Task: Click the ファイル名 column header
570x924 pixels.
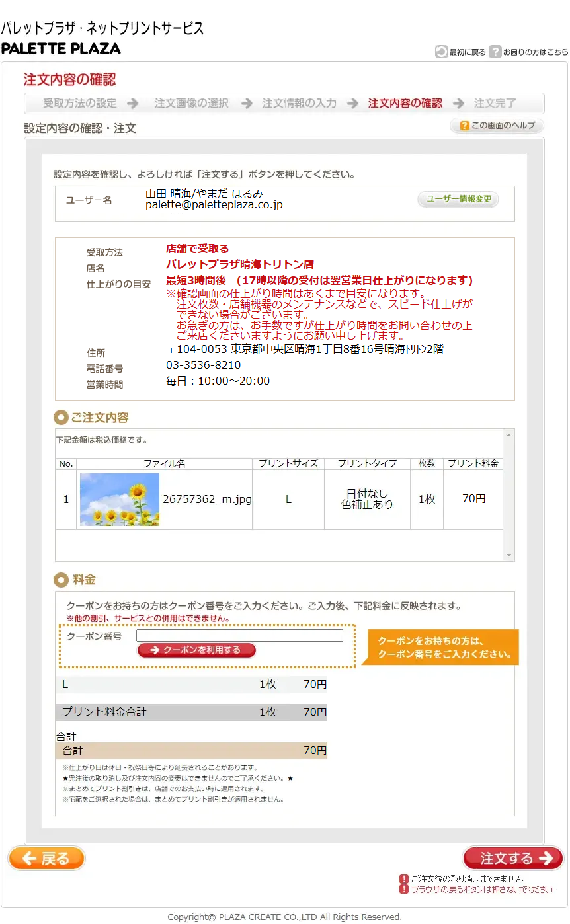Action: [164, 464]
